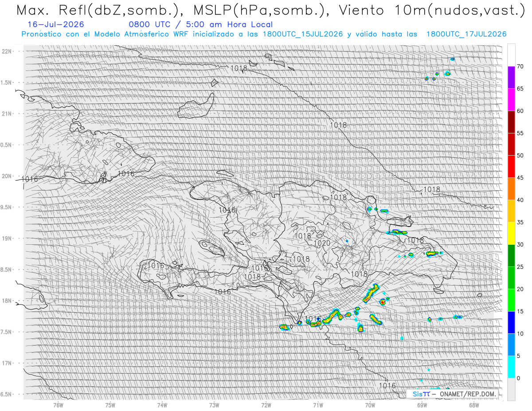Click the '69W' longitude axis label

[x=422, y=405]
